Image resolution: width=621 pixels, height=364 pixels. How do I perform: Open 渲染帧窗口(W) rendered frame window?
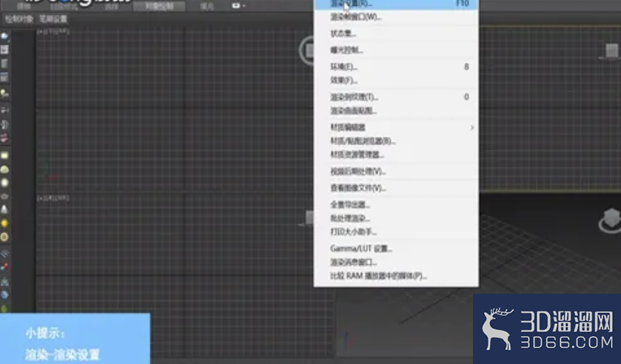(x=396, y=17)
